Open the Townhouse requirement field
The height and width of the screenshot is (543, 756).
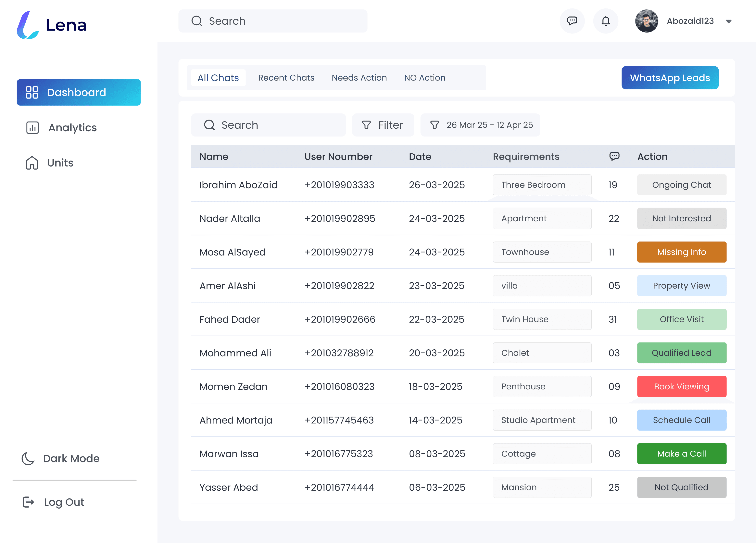point(542,252)
